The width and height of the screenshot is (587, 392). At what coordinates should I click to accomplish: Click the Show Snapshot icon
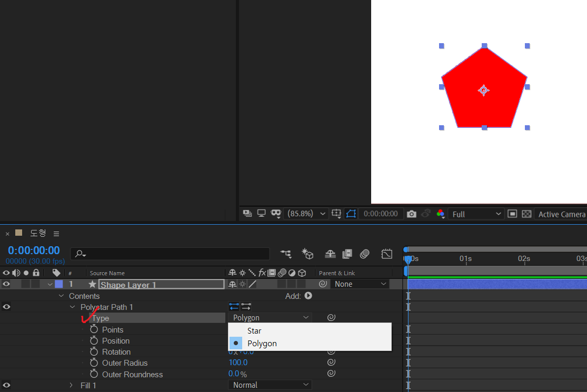[426, 214]
